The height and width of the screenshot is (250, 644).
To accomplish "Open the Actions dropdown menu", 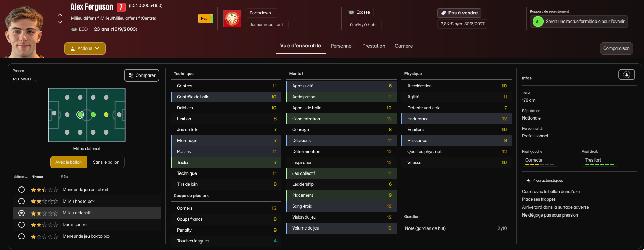I will coord(85,48).
